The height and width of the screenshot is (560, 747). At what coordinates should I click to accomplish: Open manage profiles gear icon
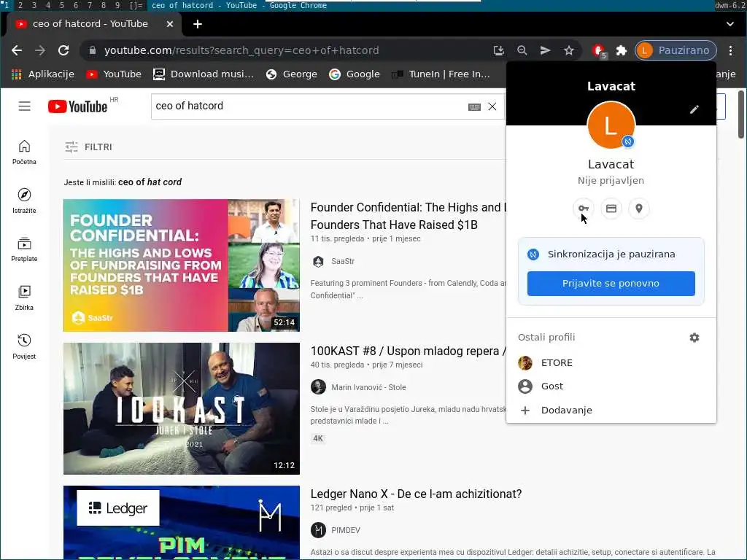(x=694, y=338)
